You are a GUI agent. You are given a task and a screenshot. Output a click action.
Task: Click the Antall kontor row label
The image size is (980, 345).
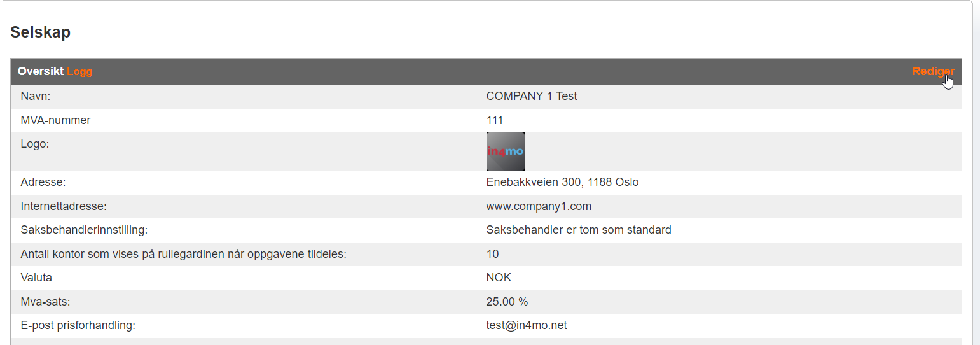coord(183,254)
